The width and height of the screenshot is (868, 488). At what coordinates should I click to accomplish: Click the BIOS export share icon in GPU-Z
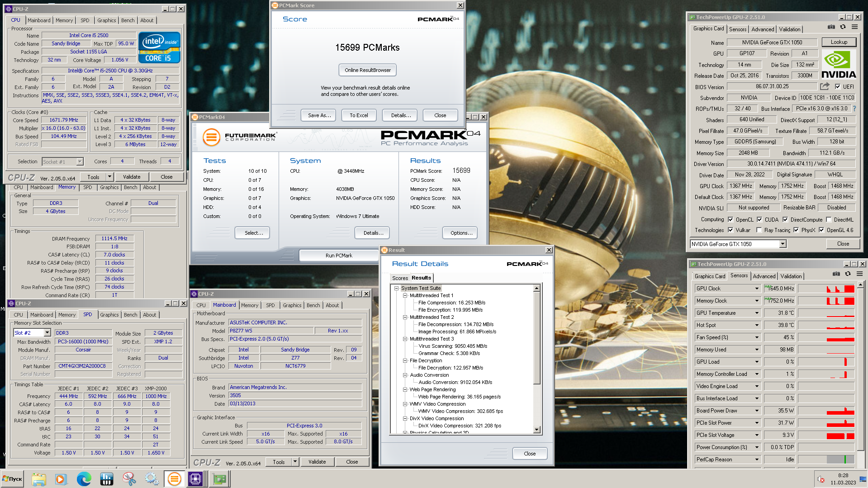(x=825, y=86)
